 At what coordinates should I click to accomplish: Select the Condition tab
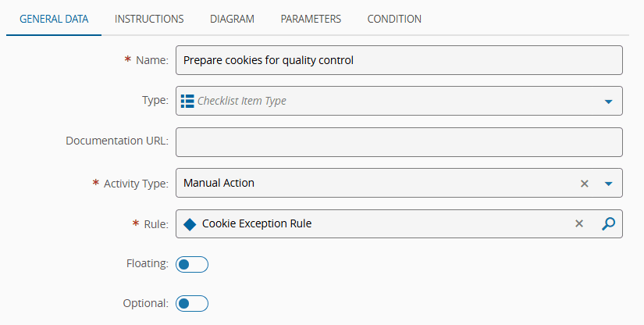tap(394, 19)
